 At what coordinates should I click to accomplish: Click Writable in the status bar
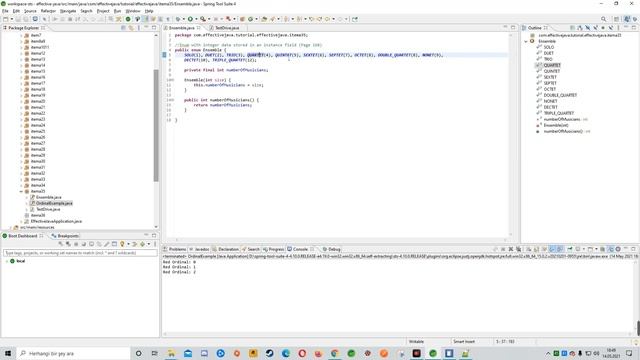[416, 342]
